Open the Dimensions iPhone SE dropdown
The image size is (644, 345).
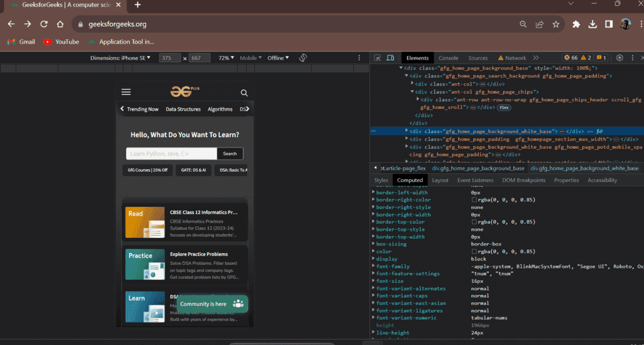tap(121, 58)
